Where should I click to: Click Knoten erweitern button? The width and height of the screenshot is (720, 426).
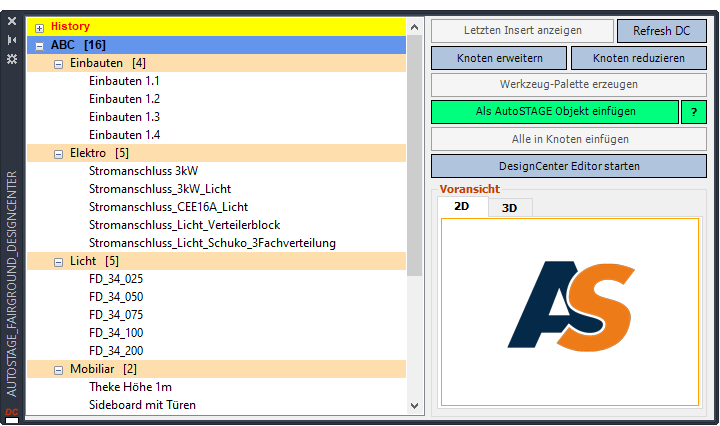point(499,58)
